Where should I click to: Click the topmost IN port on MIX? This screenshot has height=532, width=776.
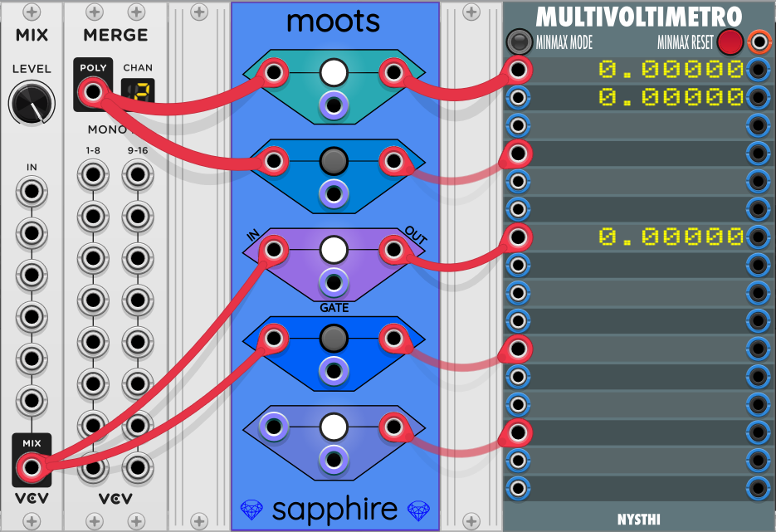[32, 192]
